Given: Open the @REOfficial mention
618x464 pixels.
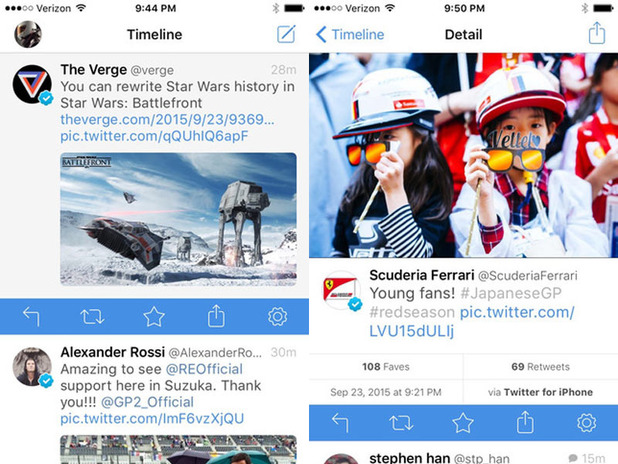Looking at the screenshot, I should [204, 369].
